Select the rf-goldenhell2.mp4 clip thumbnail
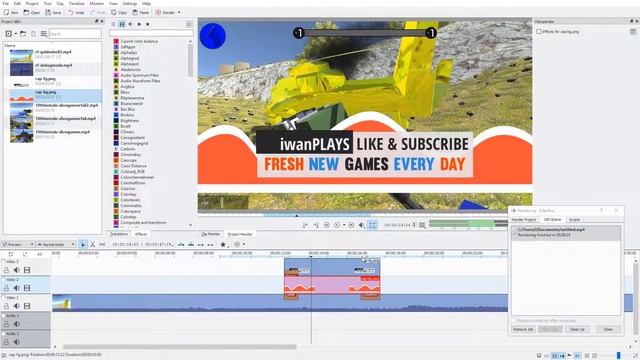Screen dimensions: 640x360 coord(21,56)
